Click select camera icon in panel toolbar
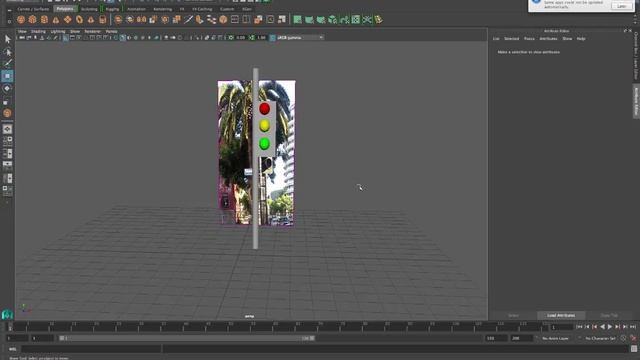The width and height of the screenshot is (640, 360). click(x=22, y=38)
